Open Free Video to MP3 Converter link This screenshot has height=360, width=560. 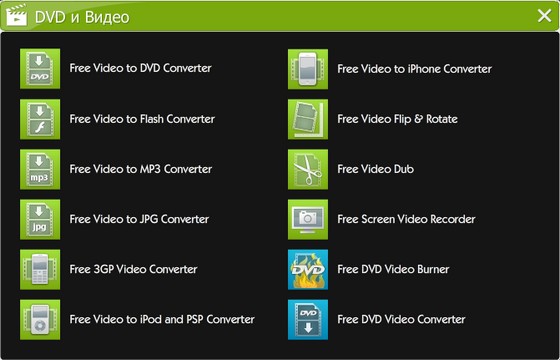pos(141,169)
